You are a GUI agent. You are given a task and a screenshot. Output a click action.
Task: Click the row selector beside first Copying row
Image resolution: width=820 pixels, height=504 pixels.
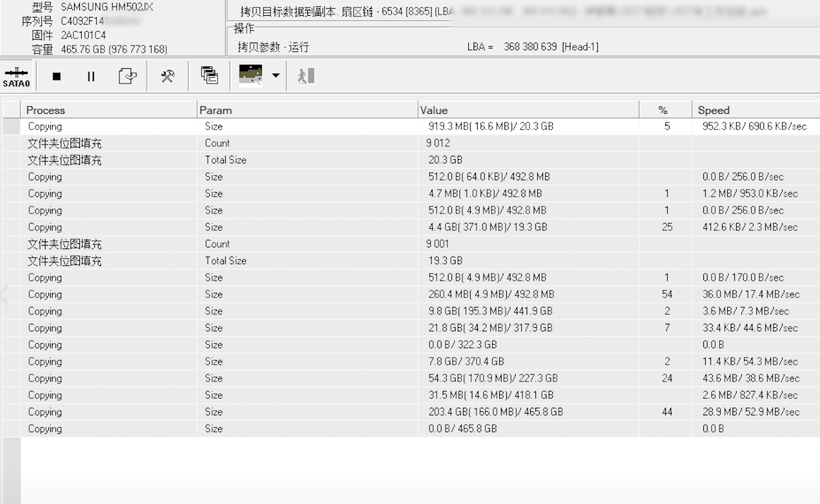pyautogui.click(x=12, y=127)
